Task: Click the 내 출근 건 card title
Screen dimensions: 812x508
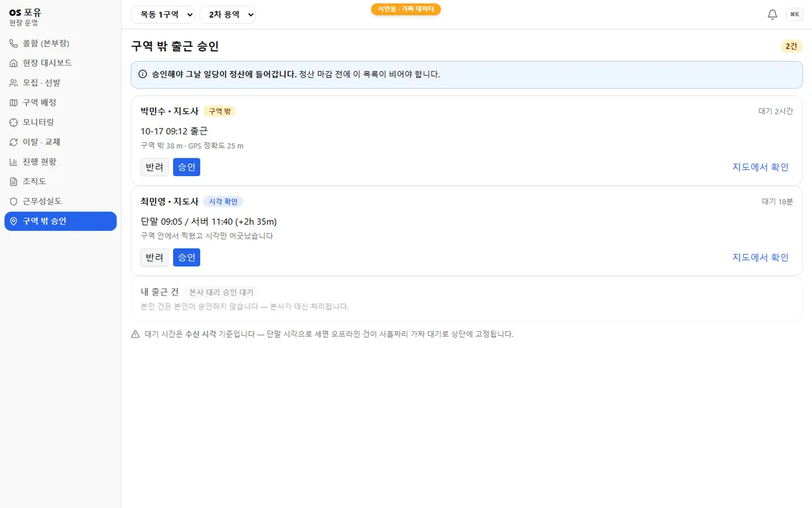Action: pyautogui.click(x=160, y=292)
